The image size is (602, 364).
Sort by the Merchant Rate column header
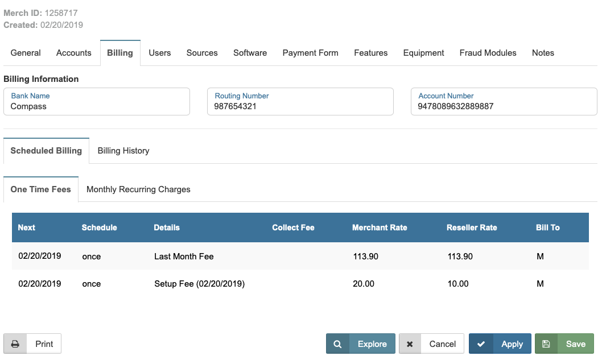pos(380,227)
